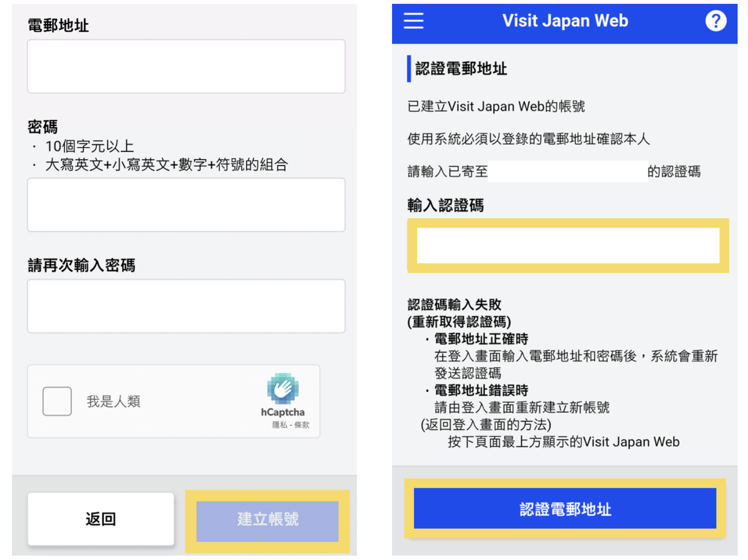
Task: Open the hamburger navigation menu
Action: click(x=414, y=21)
